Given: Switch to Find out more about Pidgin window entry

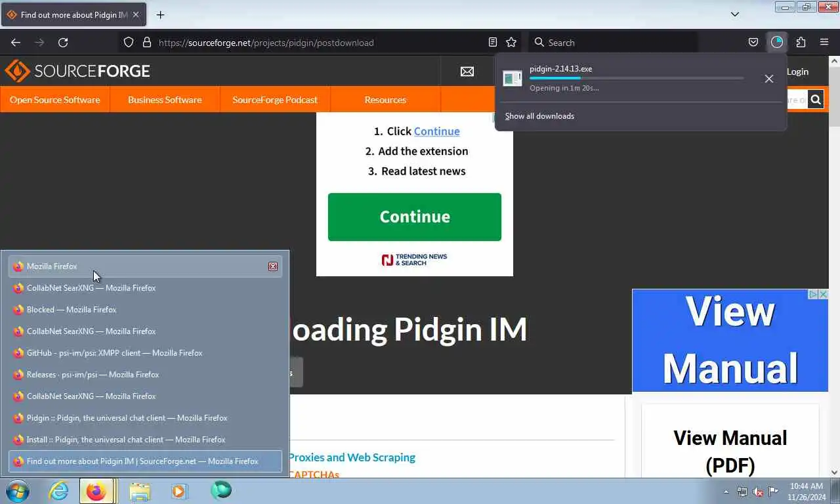Looking at the screenshot, I should point(145,461).
